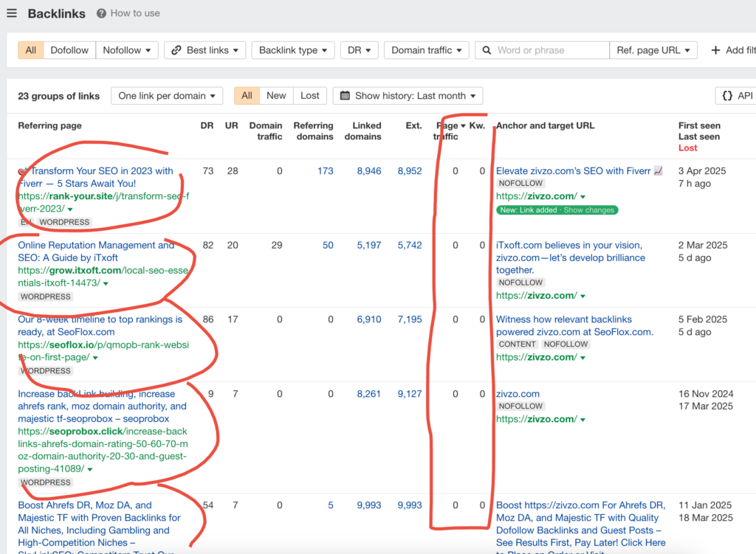This screenshot has height=554, width=756.
Task: Expand the grow.itxoft.com URL arrow
Action: click(106, 284)
